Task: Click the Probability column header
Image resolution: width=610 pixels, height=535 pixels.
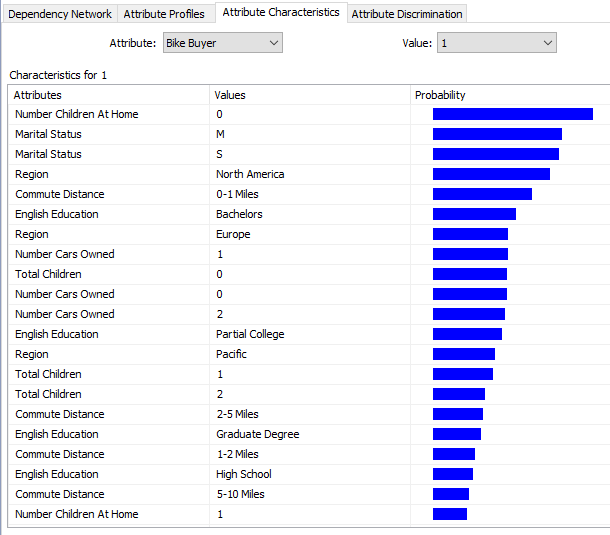Action: pyautogui.click(x=510, y=95)
